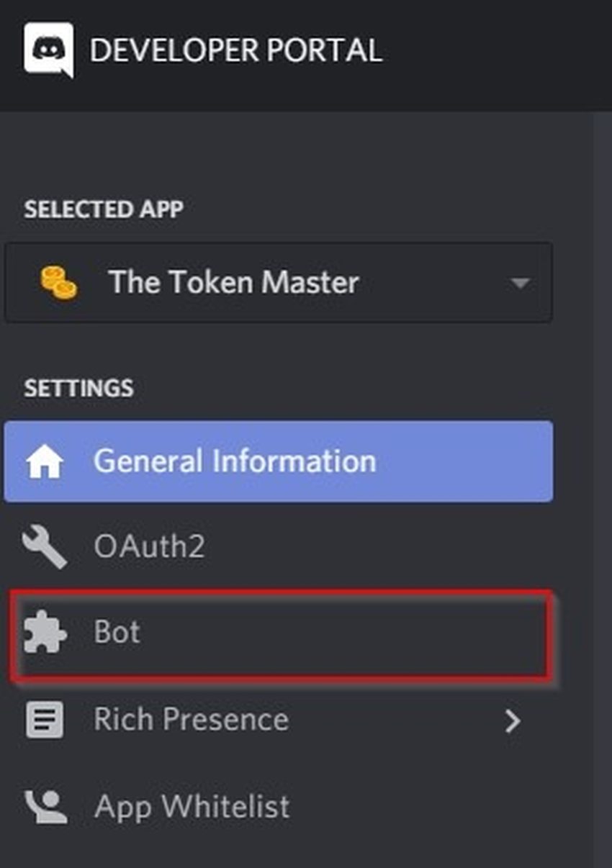Select the wrench icon for OAuth2
612x868 pixels.
click(46, 546)
